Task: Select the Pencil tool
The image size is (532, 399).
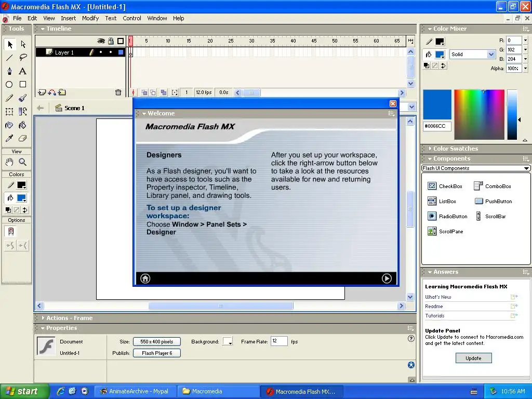Action: click(9, 98)
